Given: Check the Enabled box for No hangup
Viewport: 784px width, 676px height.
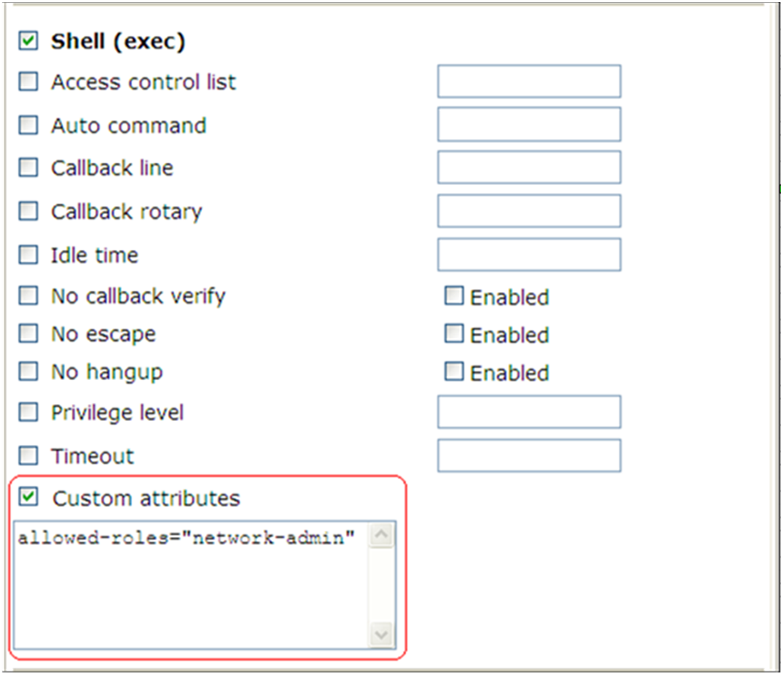Looking at the screenshot, I should pyautogui.click(x=454, y=372).
